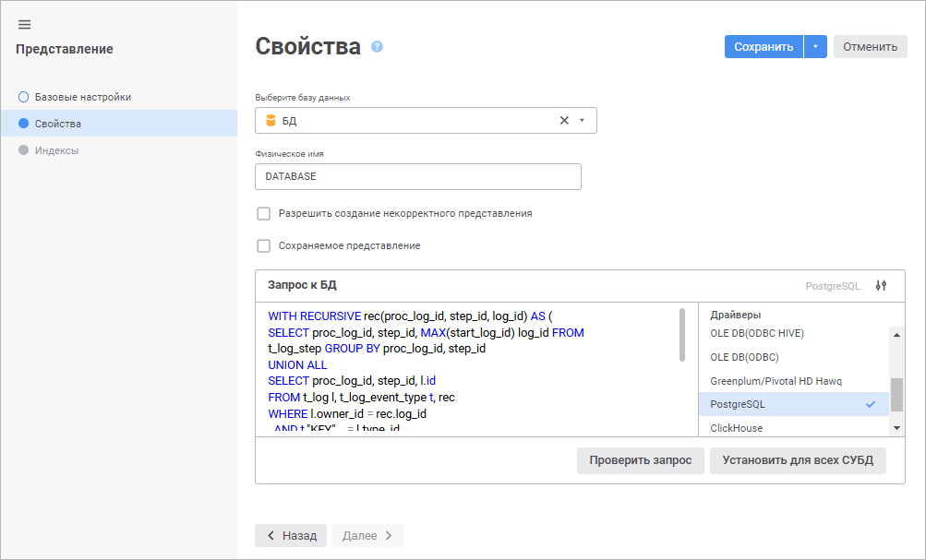Select the Свойства step in sidebar
The width and height of the screenshot is (926, 560).
click(57, 124)
